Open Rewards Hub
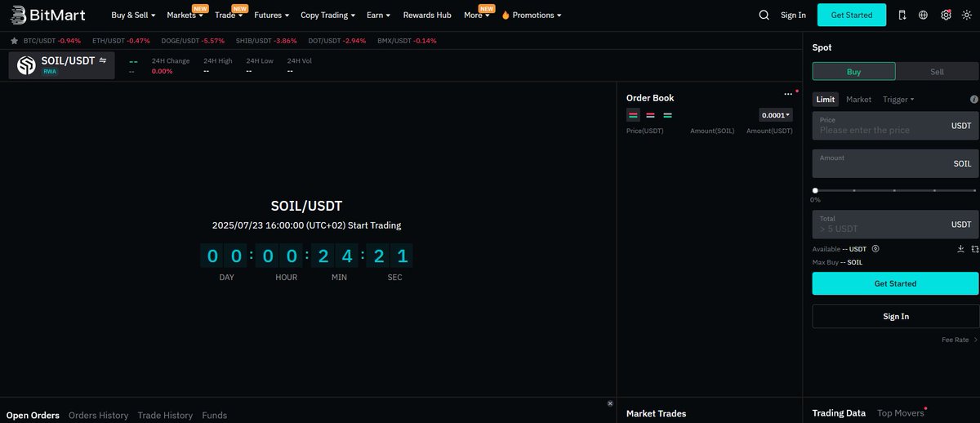This screenshot has width=980, height=423. [x=427, y=15]
